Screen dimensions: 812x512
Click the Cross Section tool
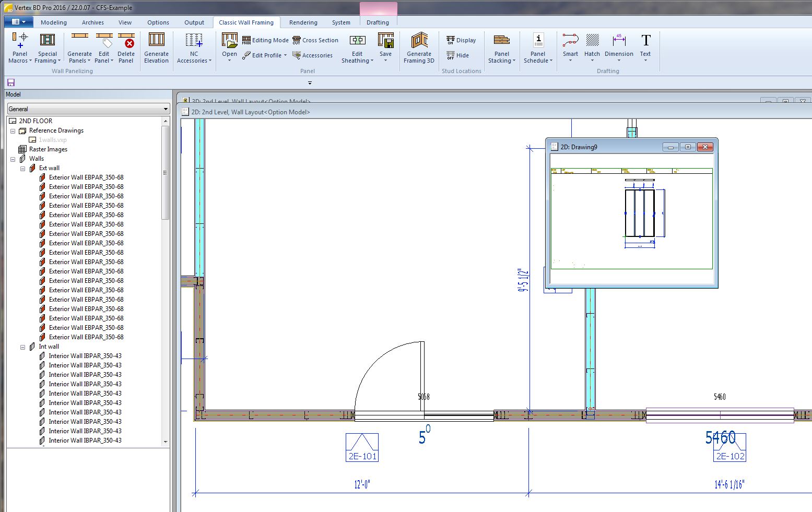315,40
